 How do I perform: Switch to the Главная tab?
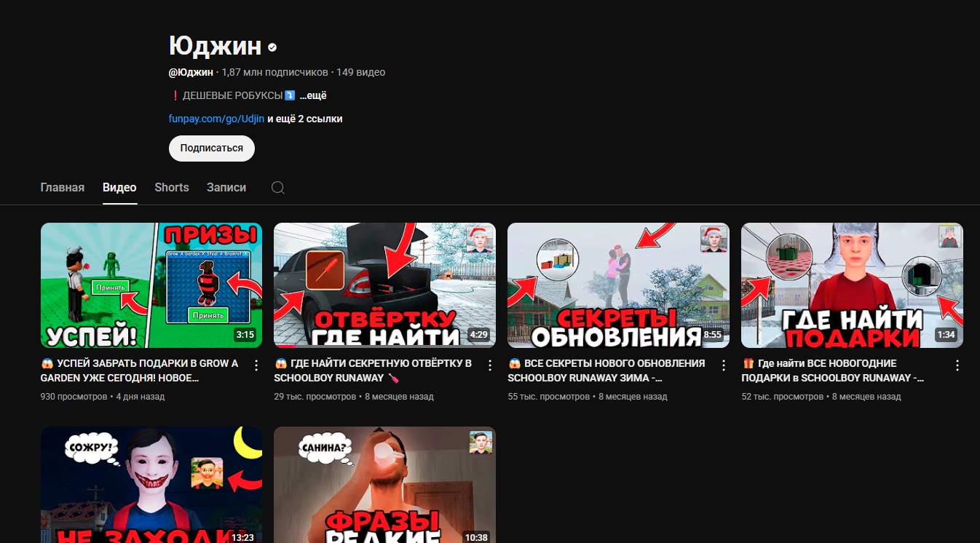tap(63, 187)
